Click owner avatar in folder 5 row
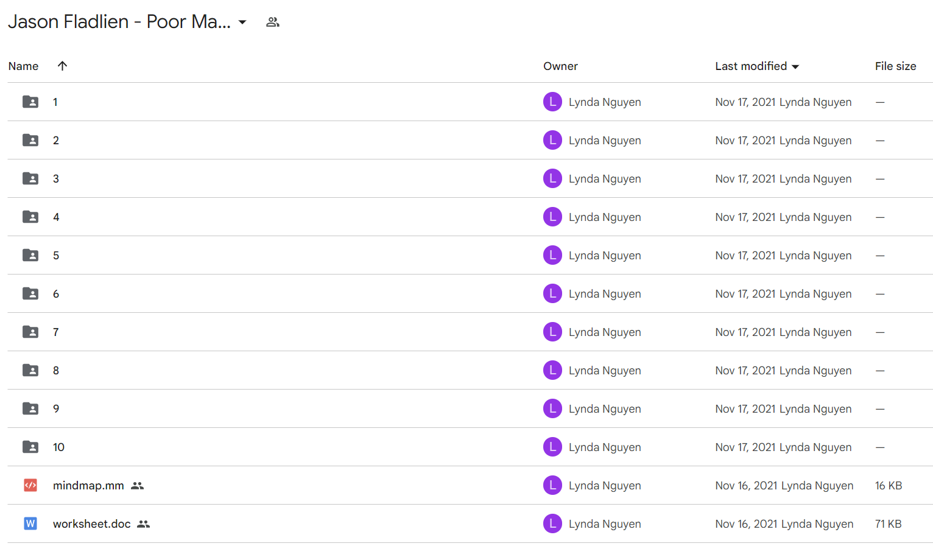 (x=552, y=255)
